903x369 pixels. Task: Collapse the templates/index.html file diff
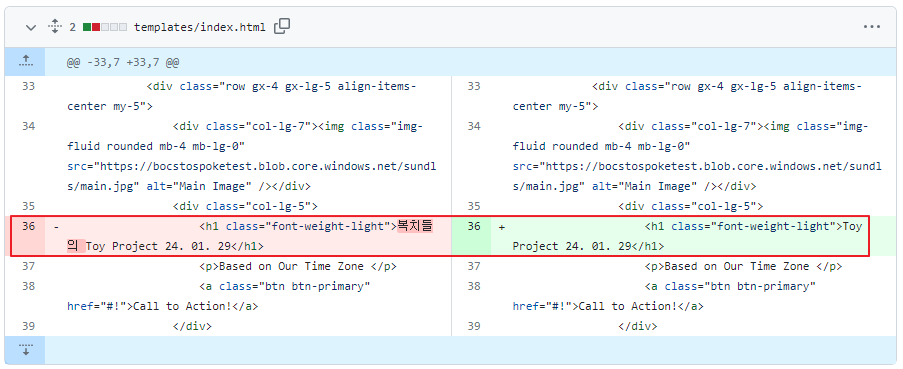coord(31,27)
